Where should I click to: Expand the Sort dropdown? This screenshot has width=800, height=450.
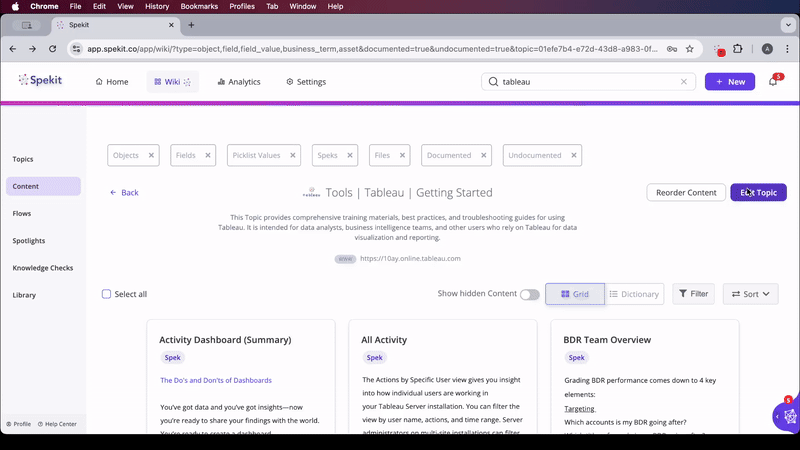coord(751,294)
